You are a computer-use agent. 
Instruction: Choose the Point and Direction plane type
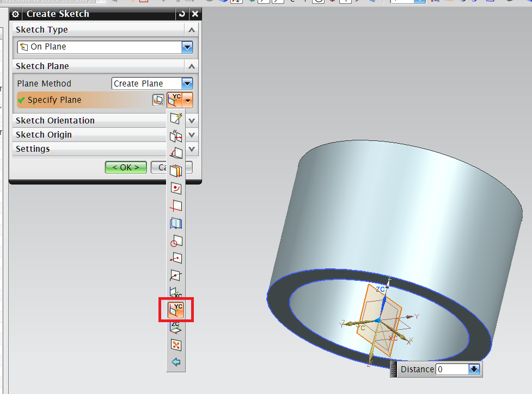tap(175, 258)
